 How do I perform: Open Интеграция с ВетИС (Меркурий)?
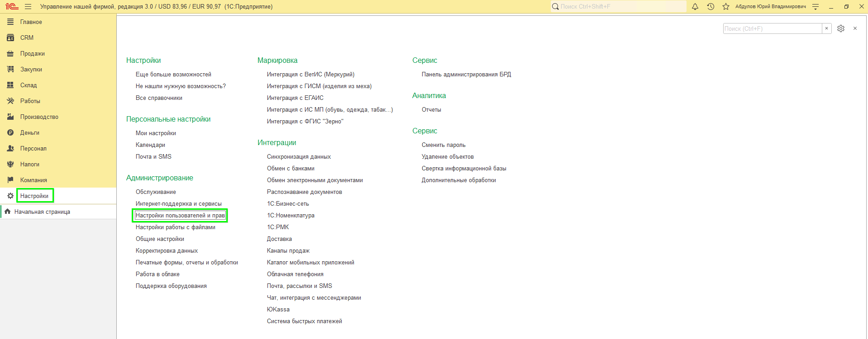310,74
